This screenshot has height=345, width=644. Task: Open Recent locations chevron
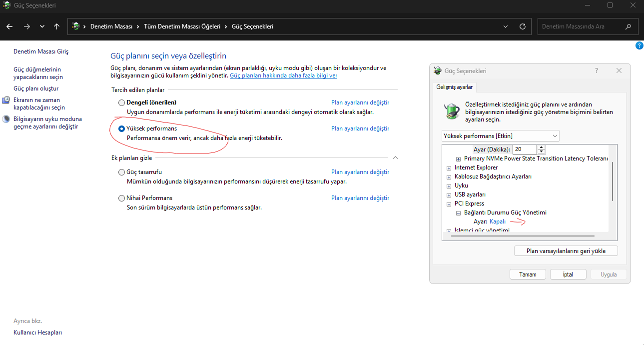click(x=42, y=26)
